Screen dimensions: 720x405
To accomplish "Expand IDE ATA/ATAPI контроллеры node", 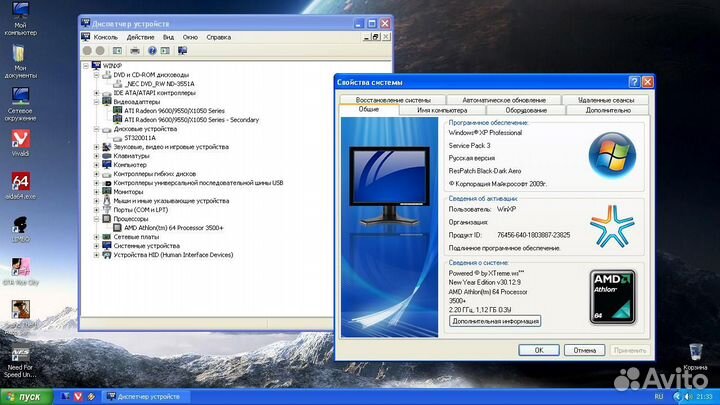I will point(96,93).
